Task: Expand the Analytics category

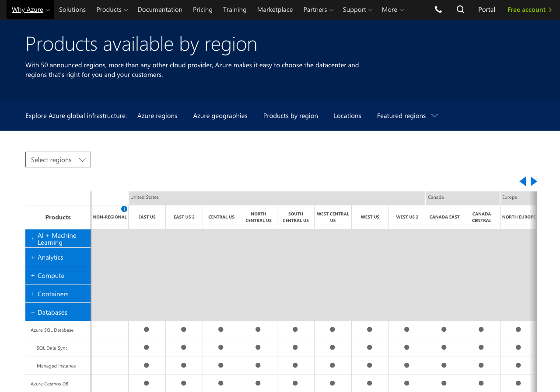Action: (58, 257)
